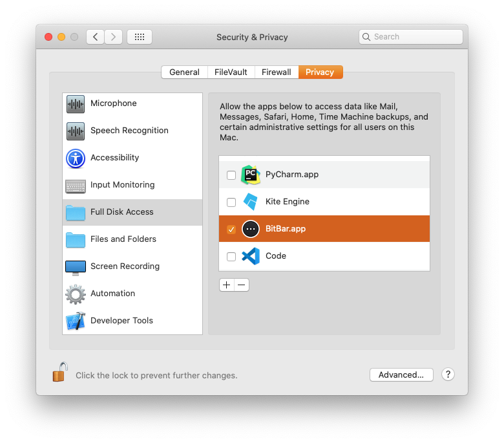The height and width of the screenshot is (443, 504).
Task: Go forward with the right arrow
Action: tap(113, 37)
